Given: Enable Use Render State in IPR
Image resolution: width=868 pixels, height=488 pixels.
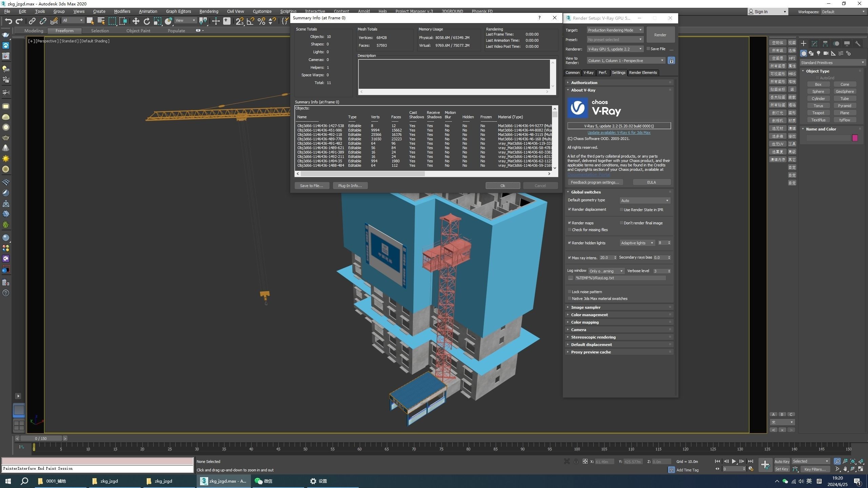Looking at the screenshot, I should pyautogui.click(x=622, y=210).
